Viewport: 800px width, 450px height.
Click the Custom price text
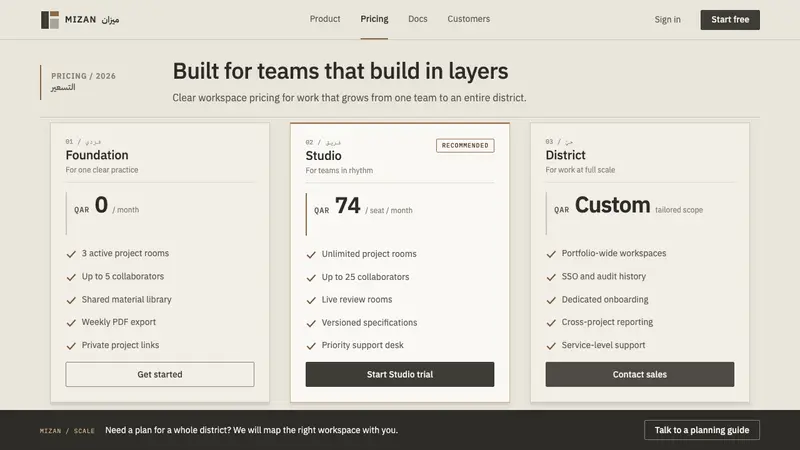click(612, 205)
